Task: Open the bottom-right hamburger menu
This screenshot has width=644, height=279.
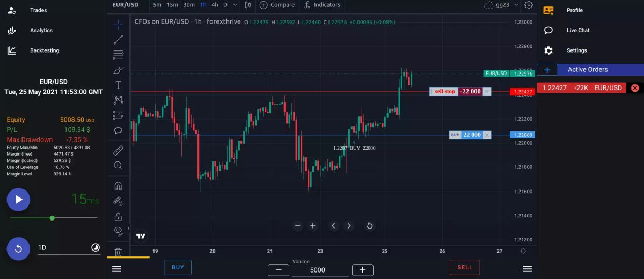Action: (x=528, y=269)
